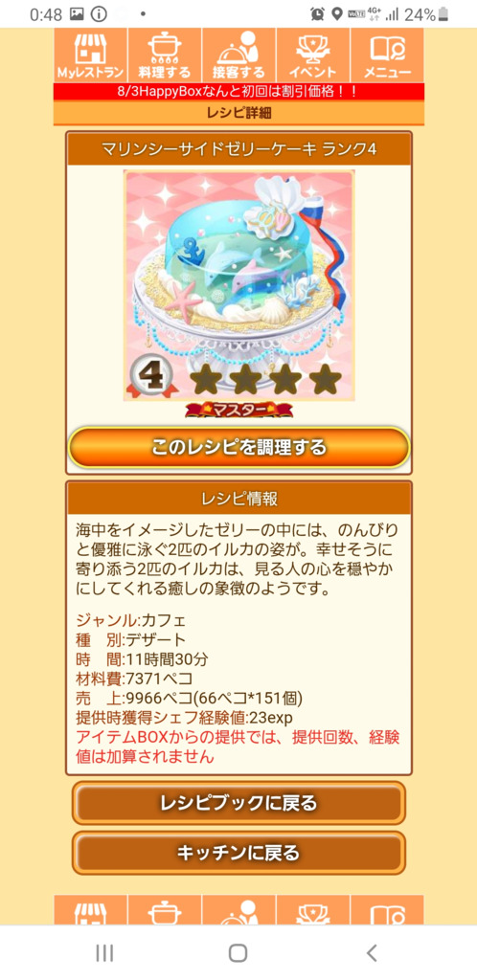Open 接客する waiter icon in top navigation
The height and width of the screenshot is (980, 477).
pyautogui.click(x=238, y=56)
